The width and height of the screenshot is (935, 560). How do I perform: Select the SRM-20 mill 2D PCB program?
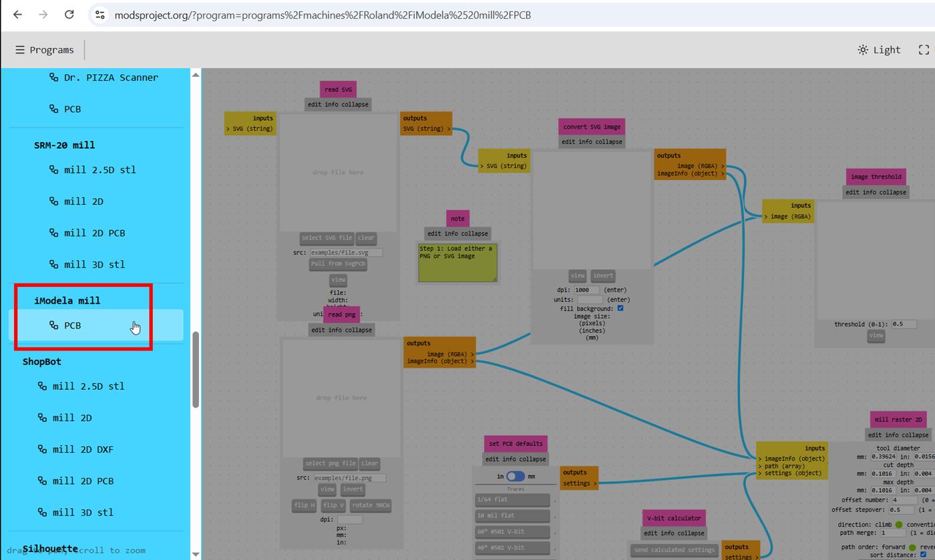tap(95, 233)
